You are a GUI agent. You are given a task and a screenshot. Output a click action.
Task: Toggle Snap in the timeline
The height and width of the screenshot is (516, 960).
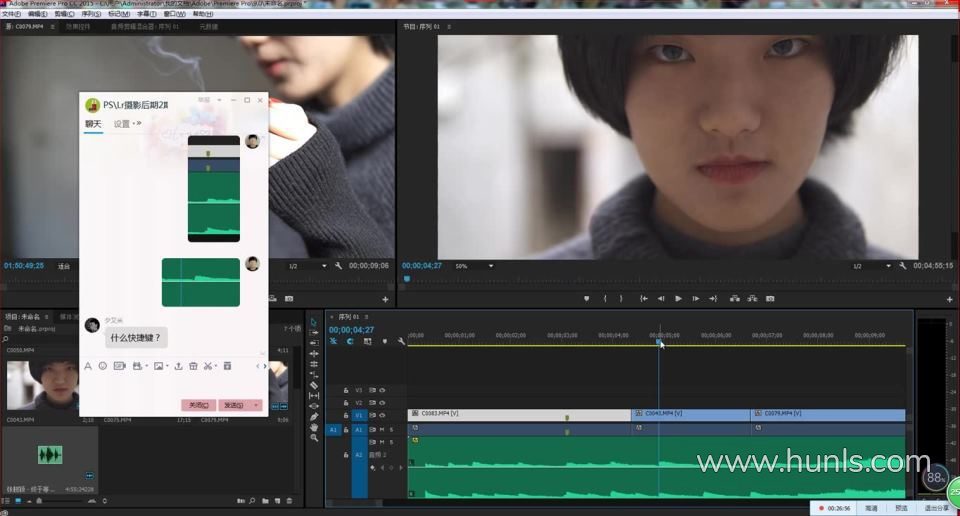pyautogui.click(x=350, y=341)
